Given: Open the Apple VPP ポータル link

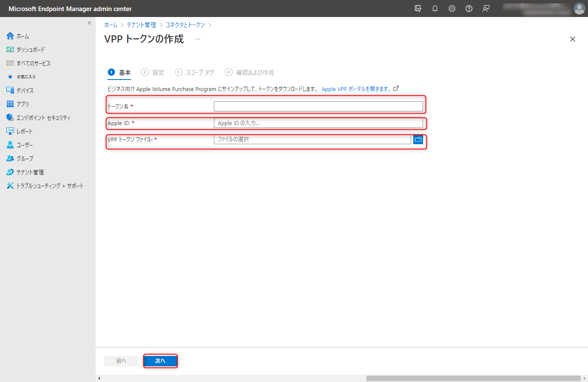Looking at the screenshot, I should [357, 88].
